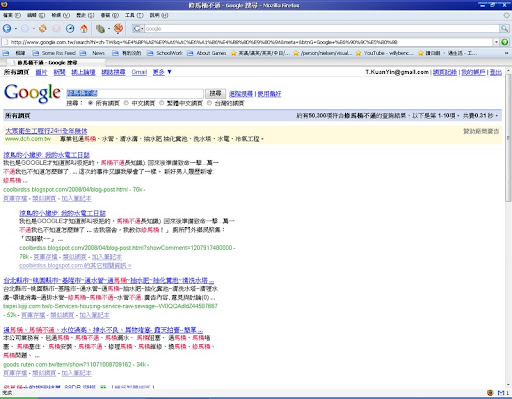Screen dimensions: 512x399
Task: Click the orange status bar extension icon
Action: (x=490, y=393)
